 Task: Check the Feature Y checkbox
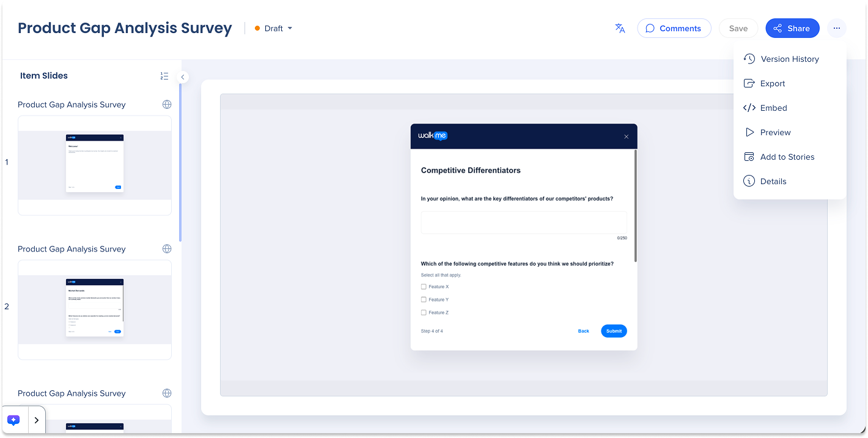tap(424, 300)
